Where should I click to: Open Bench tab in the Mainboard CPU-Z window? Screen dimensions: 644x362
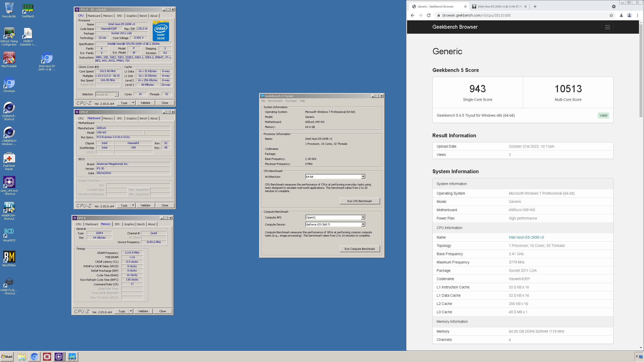point(143,118)
